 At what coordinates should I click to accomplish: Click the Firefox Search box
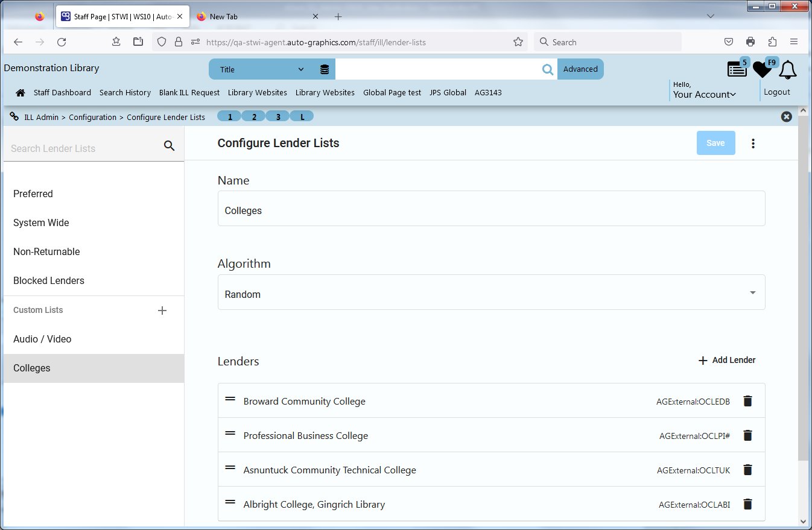coord(607,42)
